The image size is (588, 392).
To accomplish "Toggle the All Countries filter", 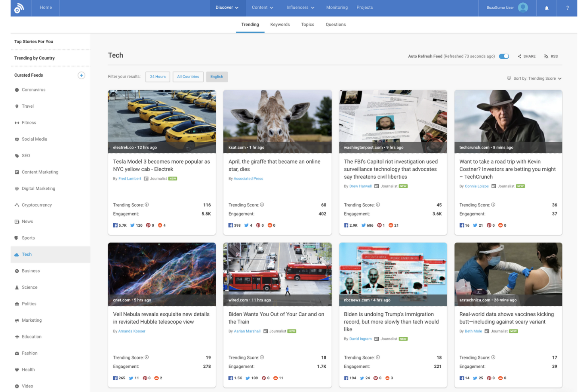I will (188, 77).
